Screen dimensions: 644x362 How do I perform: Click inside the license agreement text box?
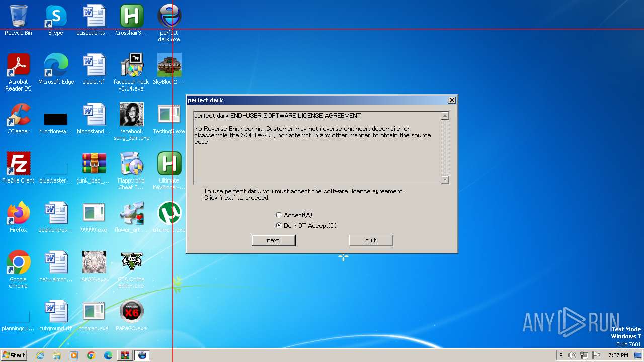click(317, 148)
